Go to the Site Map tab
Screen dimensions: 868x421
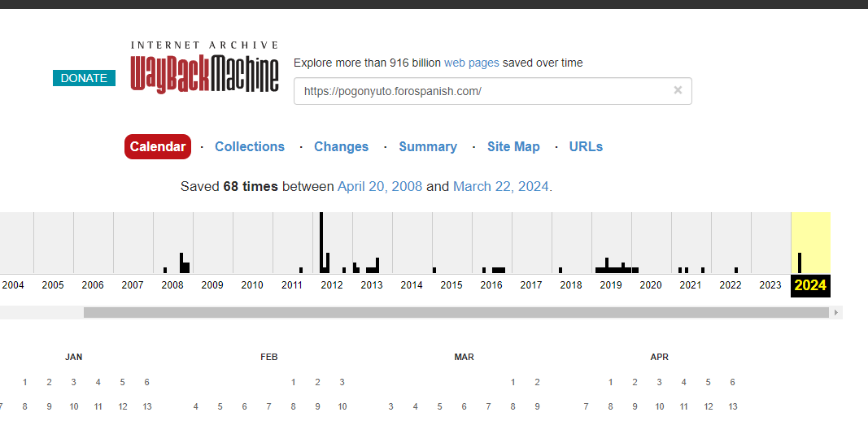513,147
